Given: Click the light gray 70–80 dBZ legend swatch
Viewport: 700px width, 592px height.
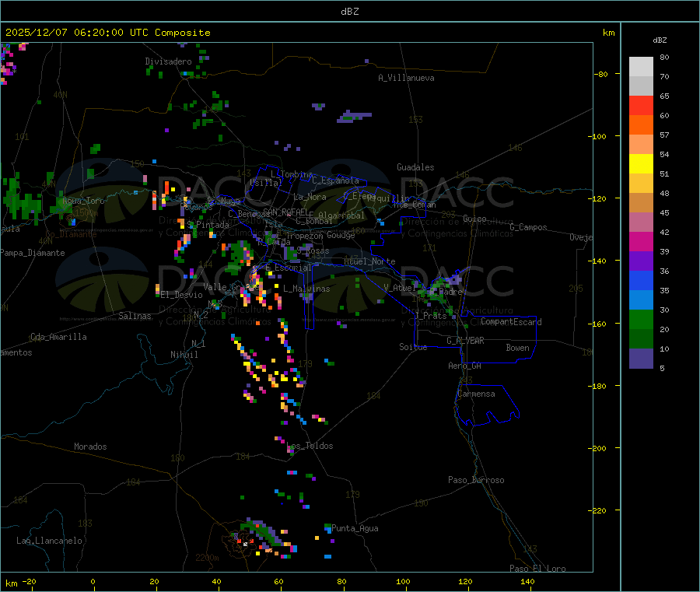Looking at the screenshot, I should coord(641,67).
